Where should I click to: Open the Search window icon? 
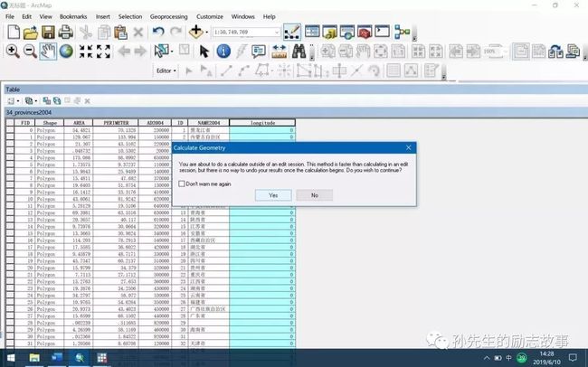coord(347,32)
